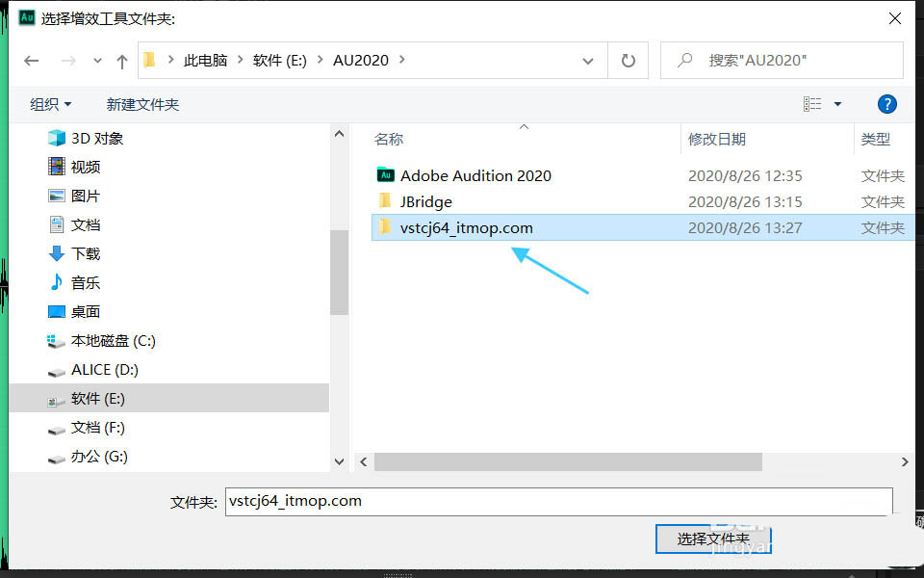Open the address bar history dropdown
The height and width of the screenshot is (578, 924).
coord(588,61)
